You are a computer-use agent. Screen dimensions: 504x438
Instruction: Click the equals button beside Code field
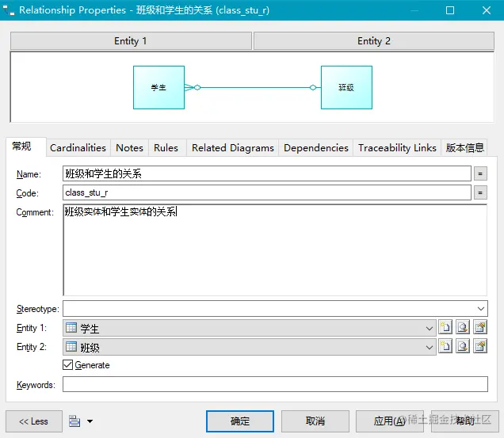click(480, 192)
